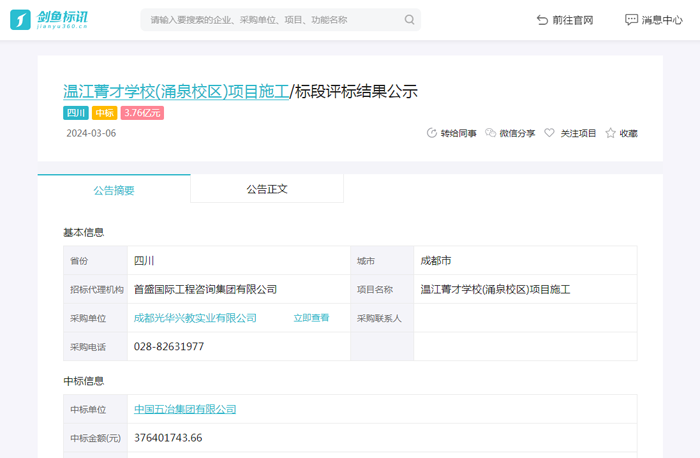The height and width of the screenshot is (458, 700).
Task: Click 采购联系人 label cell
Action: tap(382, 318)
